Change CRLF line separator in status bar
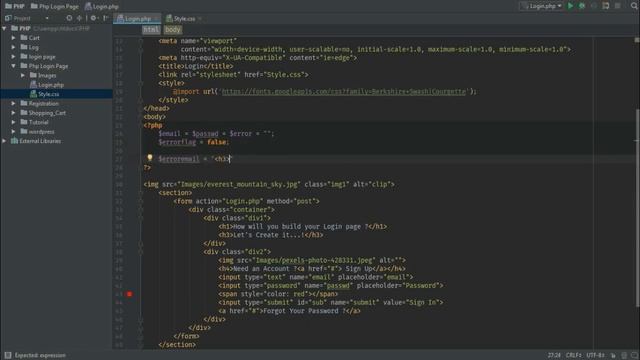This screenshot has height=360, width=640. tap(574, 356)
